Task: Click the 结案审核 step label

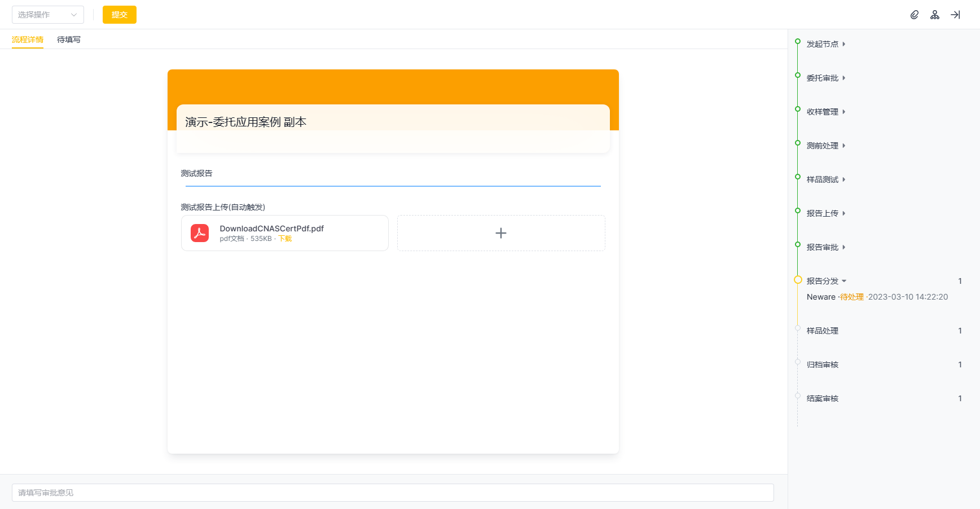Action: tap(823, 398)
